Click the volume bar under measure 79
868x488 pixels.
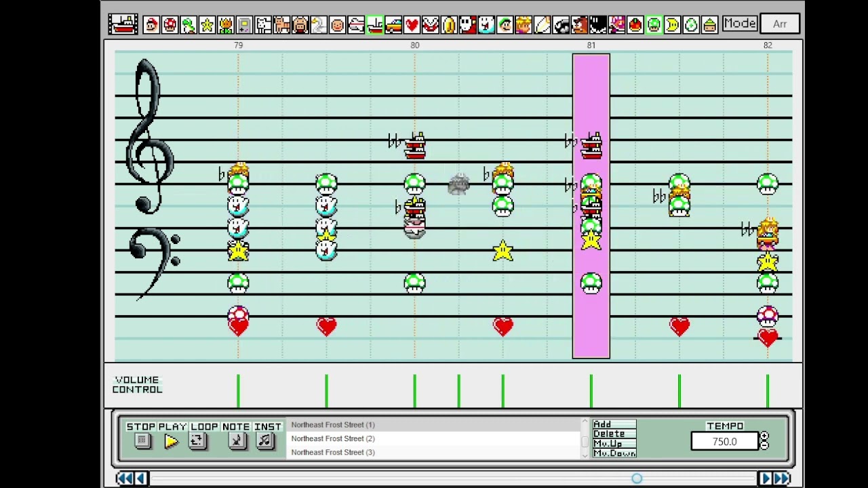point(238,391)
